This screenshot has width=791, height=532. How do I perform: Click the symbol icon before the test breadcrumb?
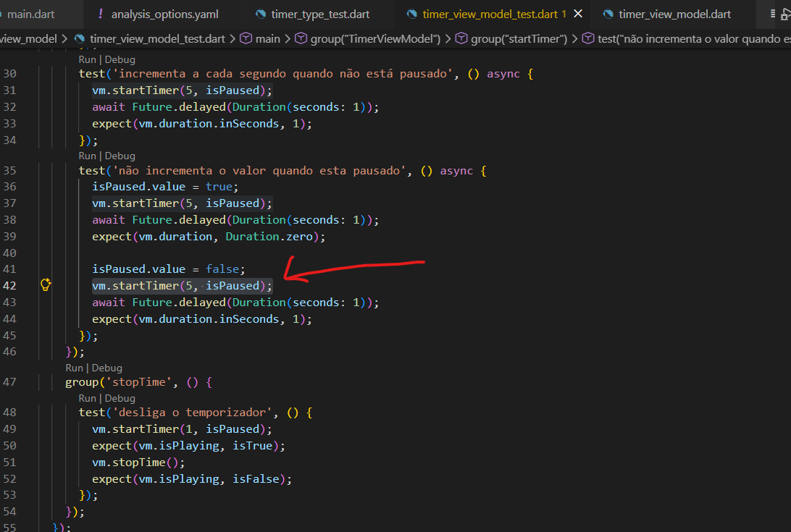click(588, 38)
